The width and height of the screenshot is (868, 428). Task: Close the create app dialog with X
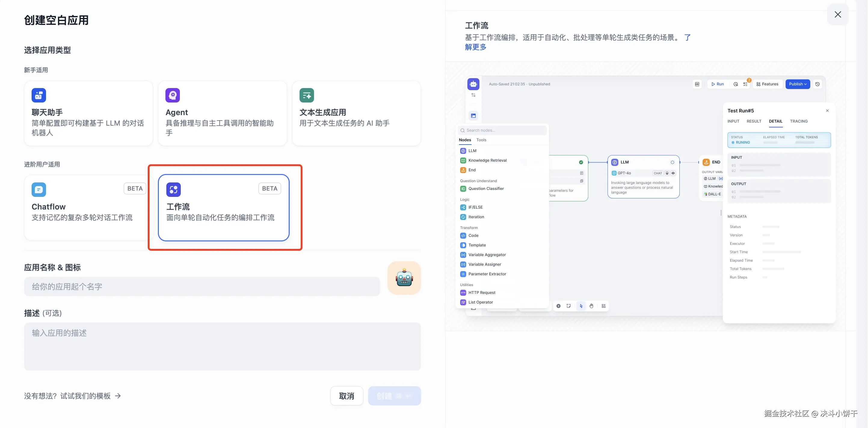point(838,14)
